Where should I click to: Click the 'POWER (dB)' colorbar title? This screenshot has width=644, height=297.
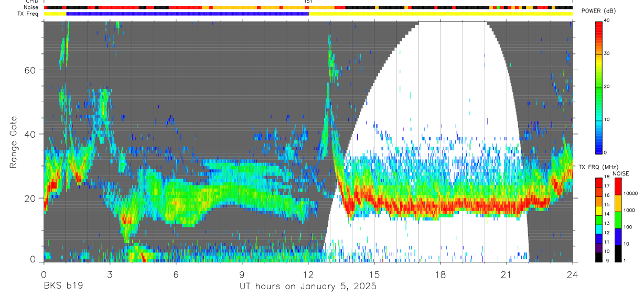[x=598, y=11]
